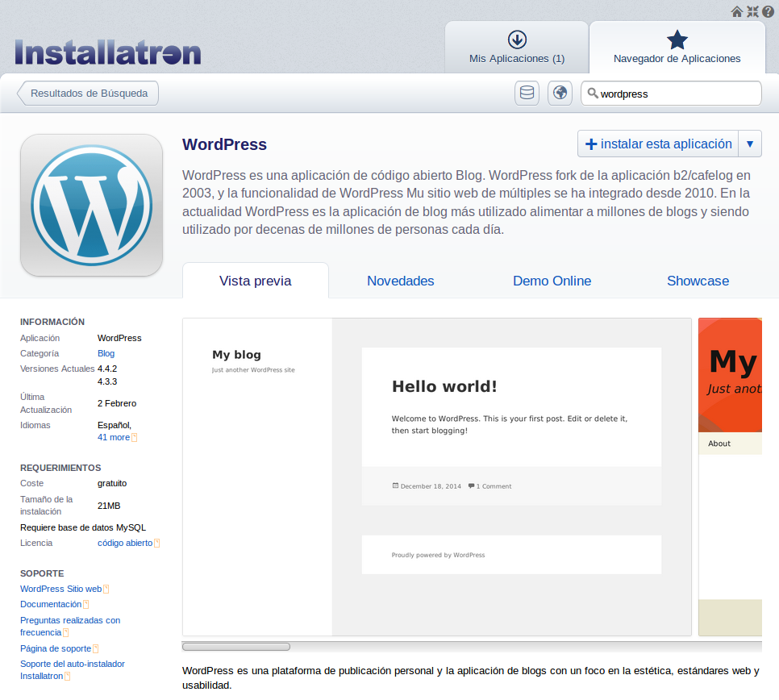Click the WordPress application title heading
The height and width of the screenshot is (700, 779).
click(224, 144)
